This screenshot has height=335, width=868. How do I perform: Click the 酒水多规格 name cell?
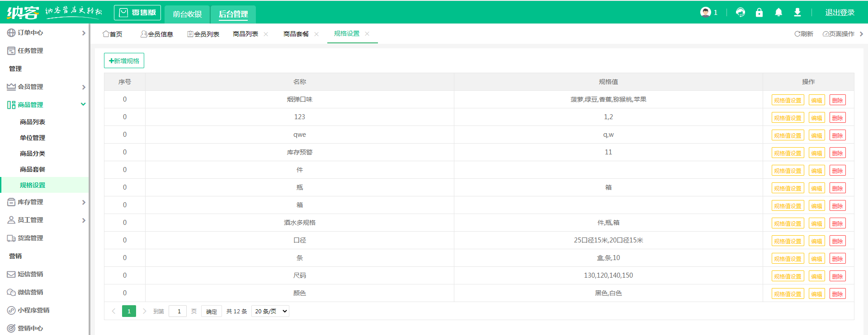300,223
